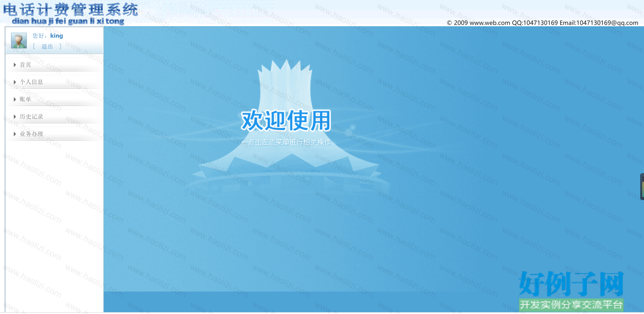Click the 欢迎使用 welcome heading
Viewport: 644px width, 314px height.
click(286, 121)
